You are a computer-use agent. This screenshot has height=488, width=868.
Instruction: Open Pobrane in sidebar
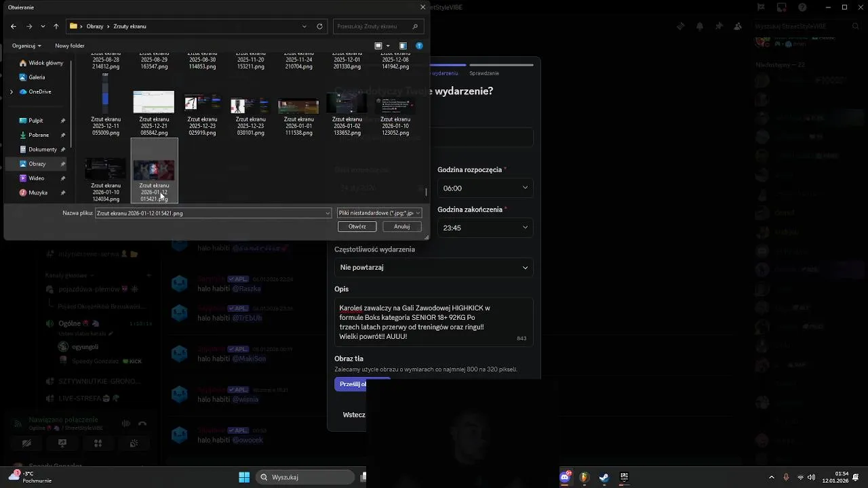(38, 135)
